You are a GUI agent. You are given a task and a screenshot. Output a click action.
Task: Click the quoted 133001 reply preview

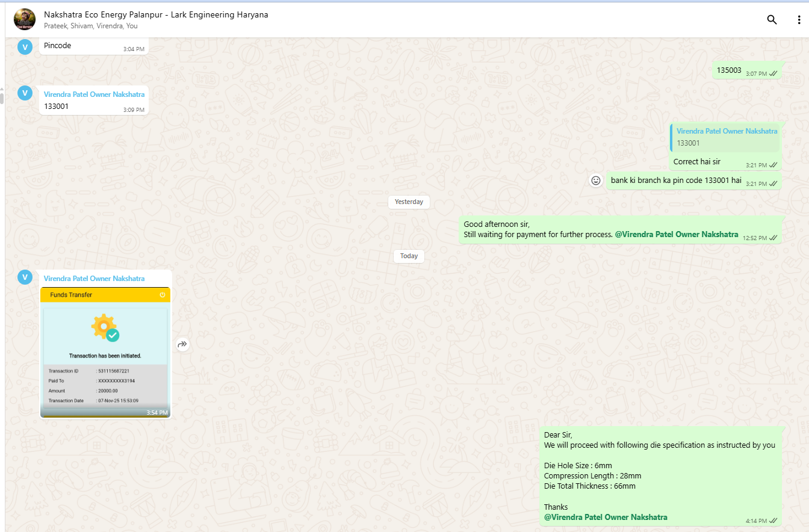(725, 138)
